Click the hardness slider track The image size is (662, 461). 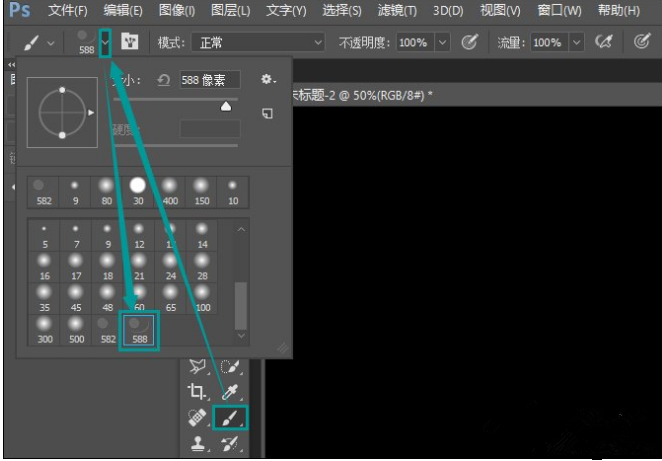coord(176,146)
